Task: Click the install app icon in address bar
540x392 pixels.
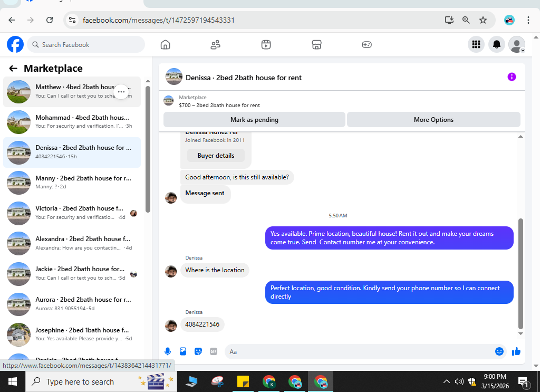Action: tap(449, 20)
